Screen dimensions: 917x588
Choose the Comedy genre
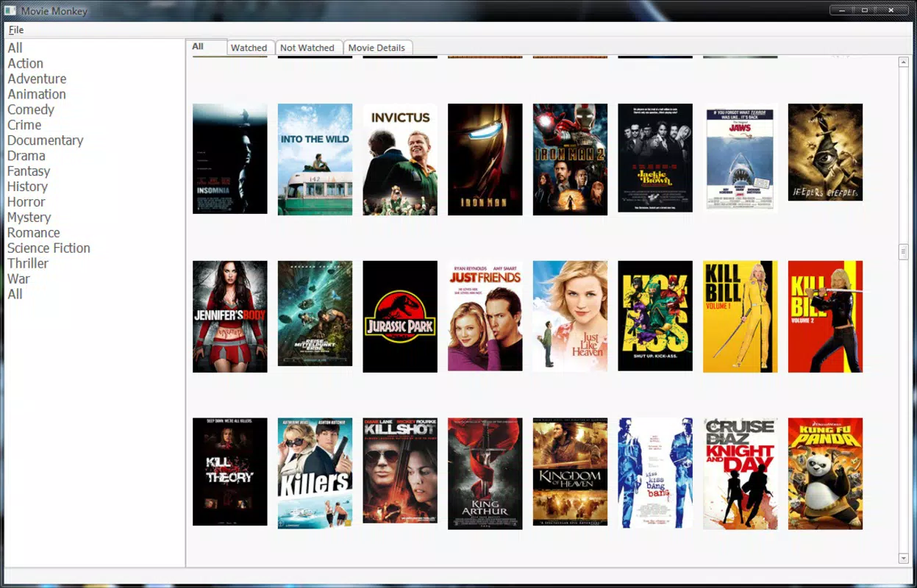point(31,110)
